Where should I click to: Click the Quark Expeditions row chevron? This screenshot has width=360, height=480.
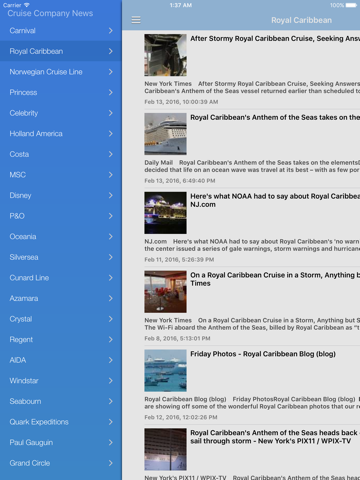click(111, 422)
